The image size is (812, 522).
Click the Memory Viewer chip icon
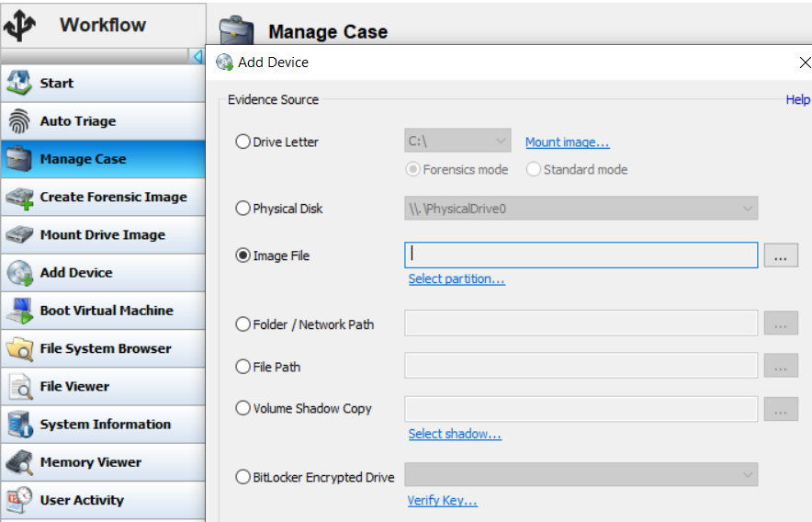click(x=19, y=462)
